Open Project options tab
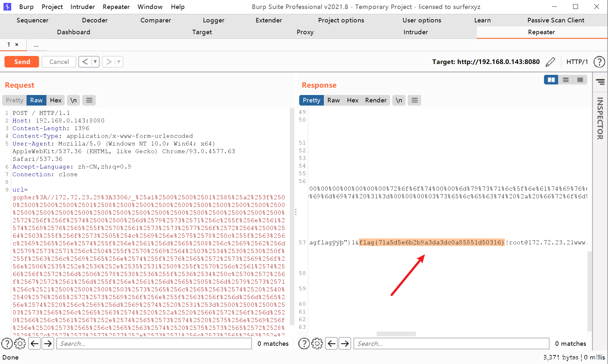This screenshot has width=608, height=364. pyautogui.click(x=341, y=20)
